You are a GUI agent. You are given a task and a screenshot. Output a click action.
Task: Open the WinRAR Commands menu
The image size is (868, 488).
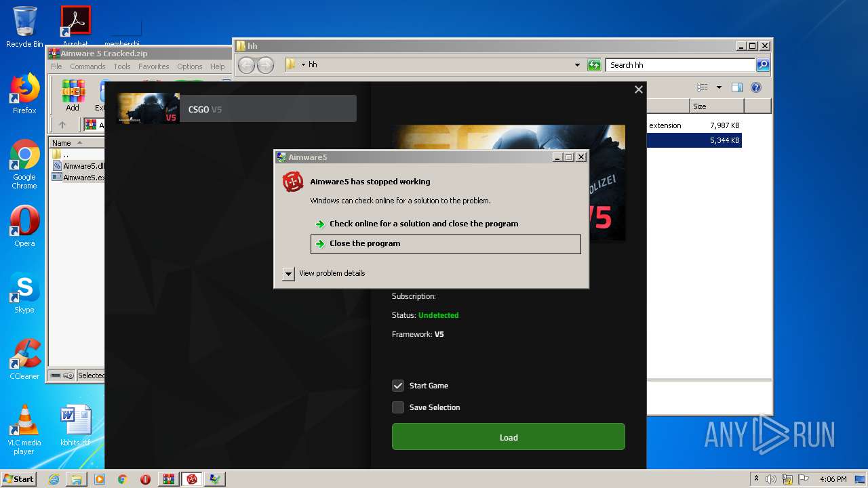tap(87, 66)
